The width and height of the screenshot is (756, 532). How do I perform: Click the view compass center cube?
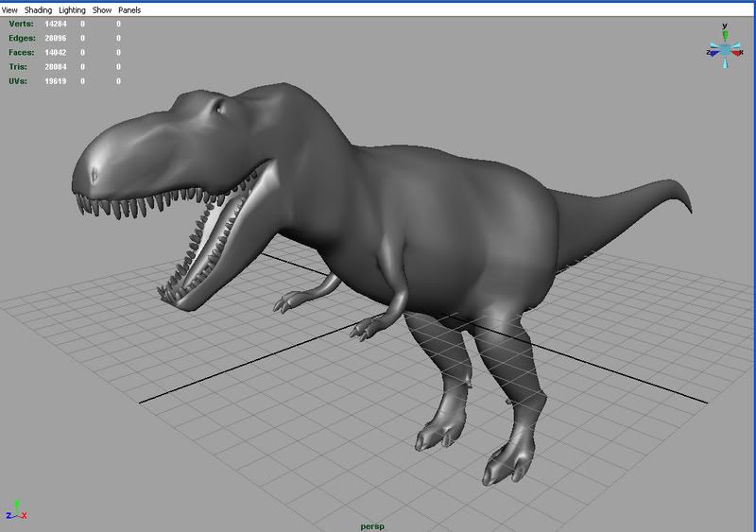click(x=725, y=49)
